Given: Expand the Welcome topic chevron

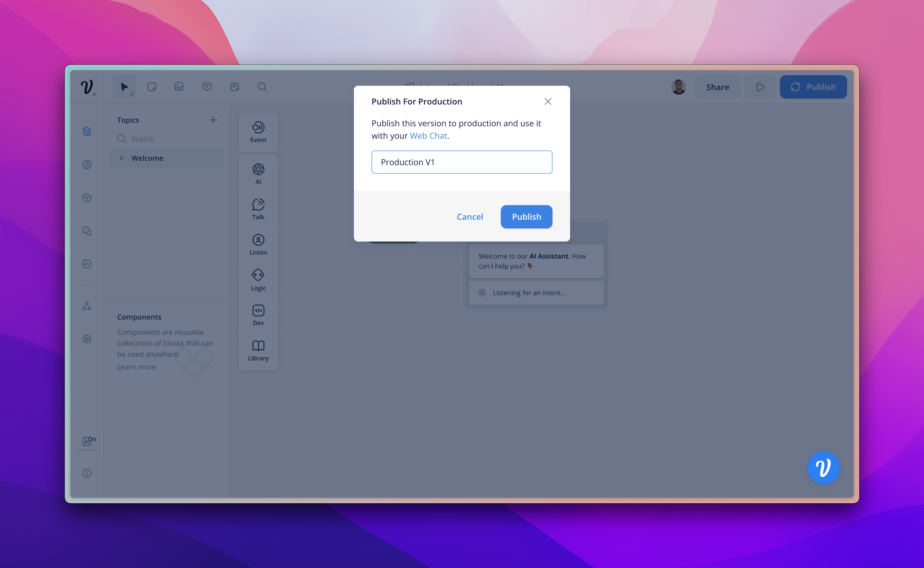Looking at the screenshot, I should coord(121,158).
